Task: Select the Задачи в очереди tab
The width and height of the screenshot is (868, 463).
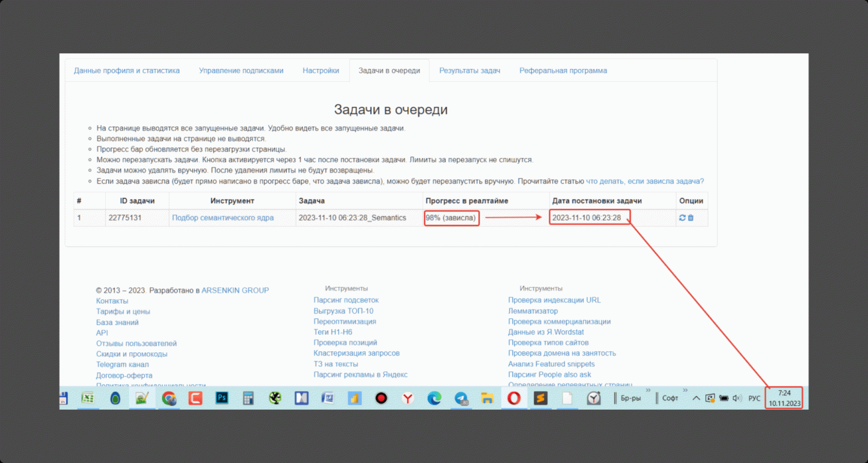Action: (389, 71)
